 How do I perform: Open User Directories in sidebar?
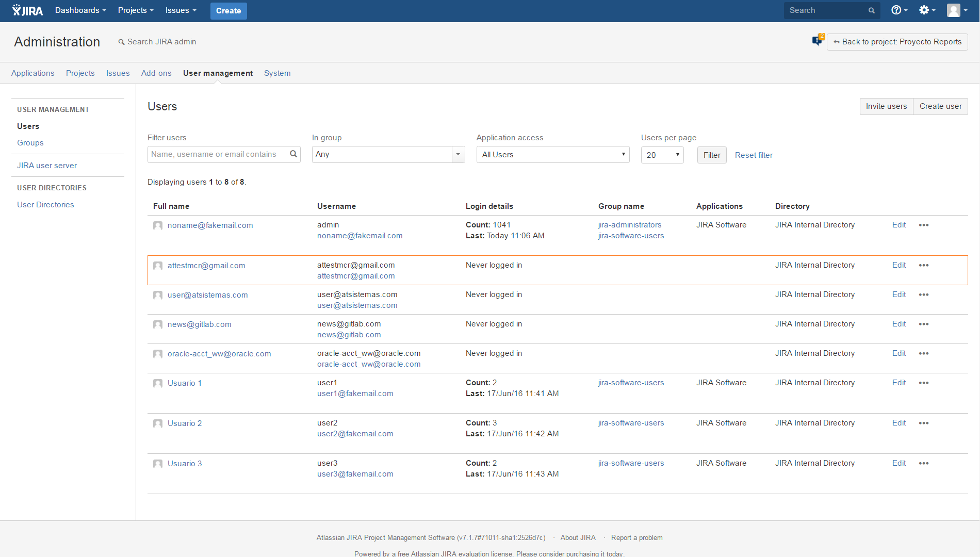tap(45, 205)
